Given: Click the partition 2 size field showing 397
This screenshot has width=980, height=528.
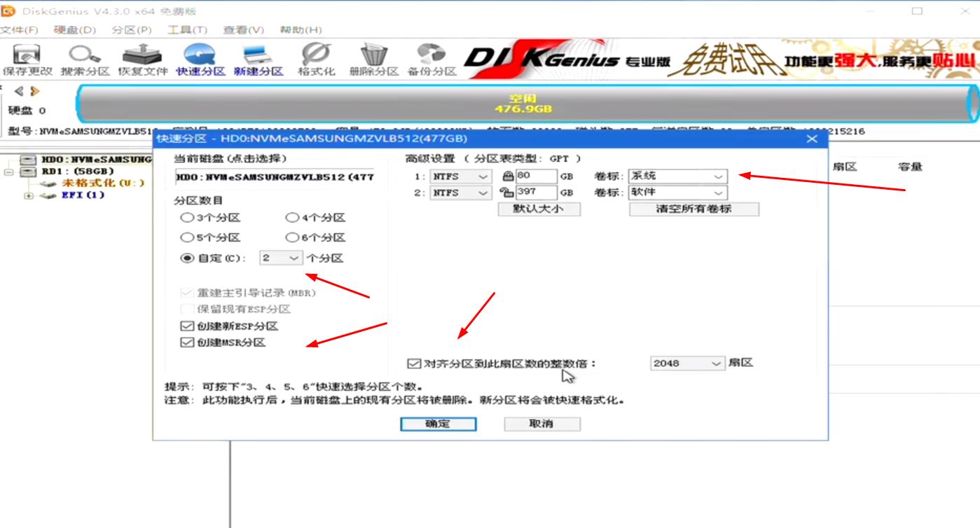Looking at the screenshot, I should (537, 193).
